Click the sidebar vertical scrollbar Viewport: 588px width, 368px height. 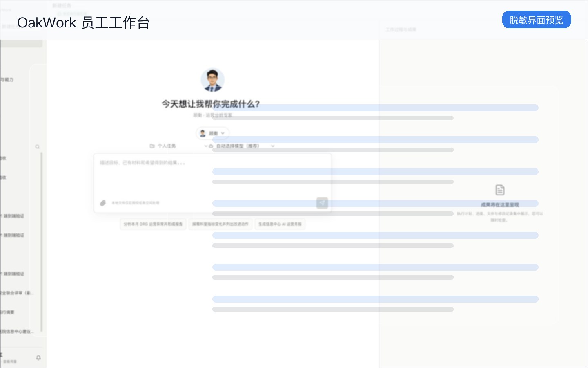[41, 242]
